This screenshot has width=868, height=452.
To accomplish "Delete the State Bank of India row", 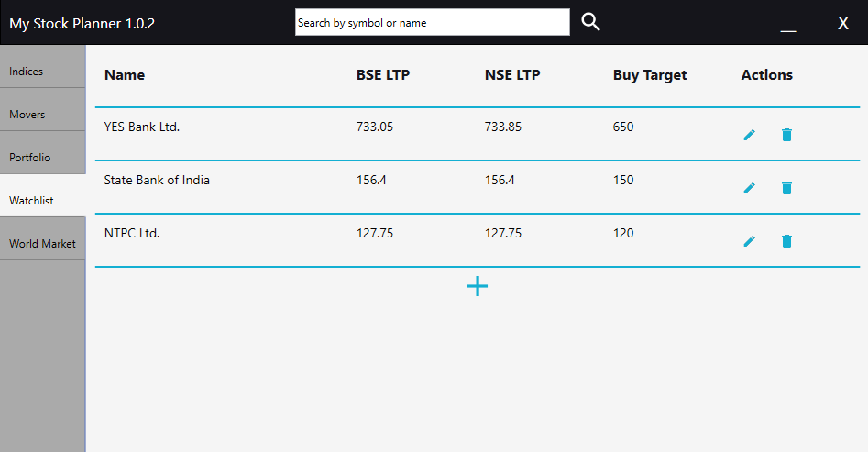I will (x=786, y=188).
